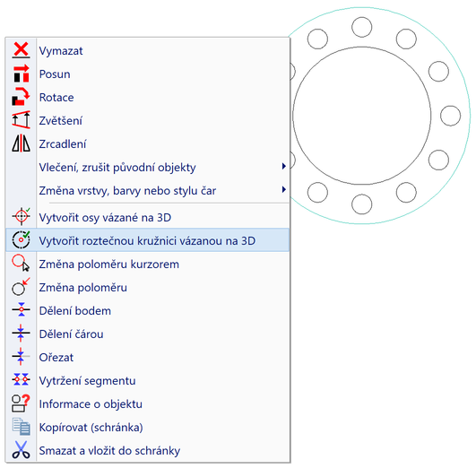
Task: Click the Rotace rotate icon
Action: pos(21,97)
